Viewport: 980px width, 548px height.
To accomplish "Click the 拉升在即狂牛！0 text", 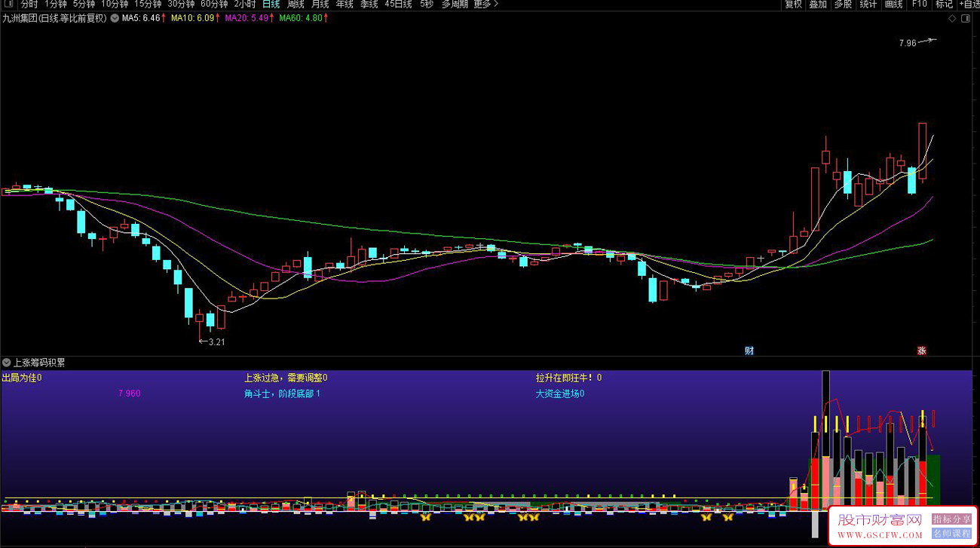I will (569, 378).
